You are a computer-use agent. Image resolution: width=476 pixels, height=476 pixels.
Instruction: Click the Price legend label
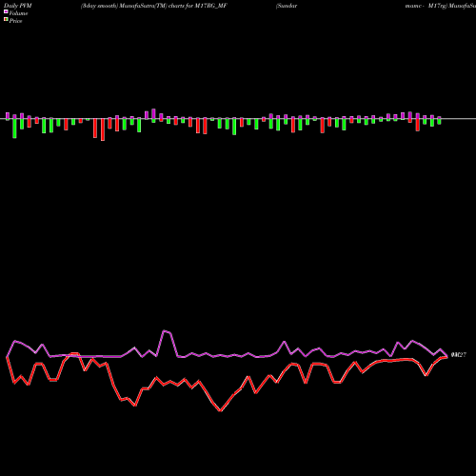tap(15, 21)
